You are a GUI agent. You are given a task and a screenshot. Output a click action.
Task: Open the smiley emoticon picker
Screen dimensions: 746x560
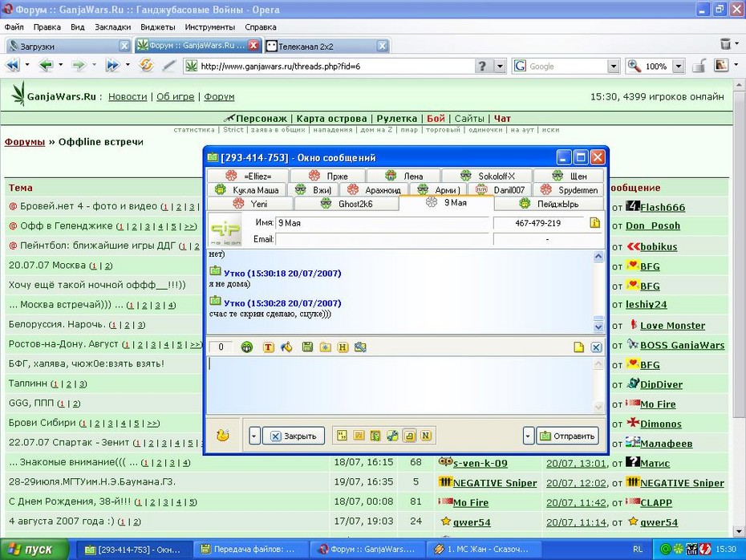[x=246, y=347]
